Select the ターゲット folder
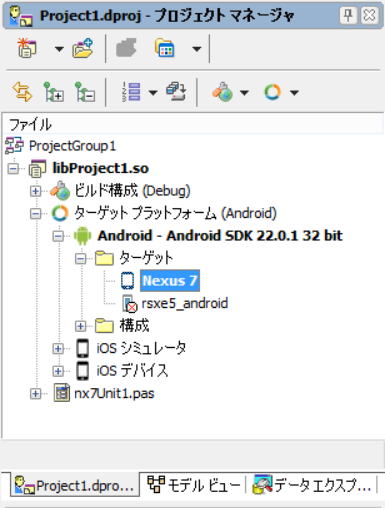Screen dimensions: 385x508 click(x=146, y=258)
